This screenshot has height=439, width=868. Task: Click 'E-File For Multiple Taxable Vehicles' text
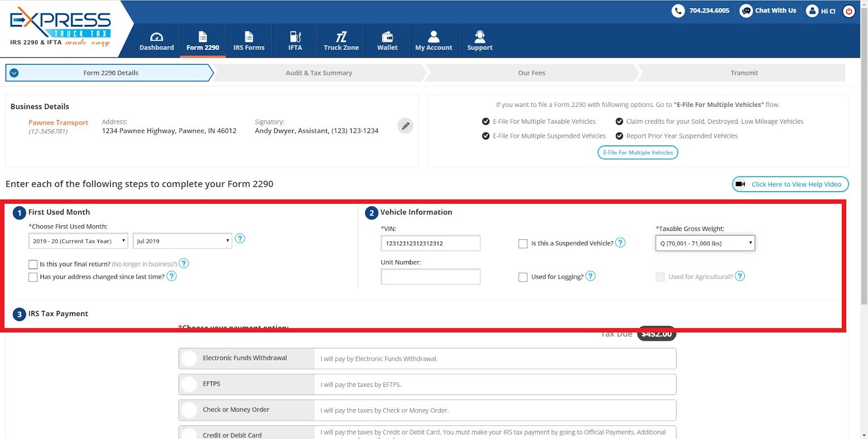544,122
